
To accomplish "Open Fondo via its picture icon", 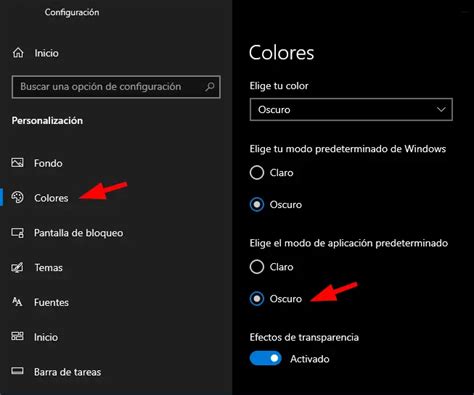I will coord(17,163).
